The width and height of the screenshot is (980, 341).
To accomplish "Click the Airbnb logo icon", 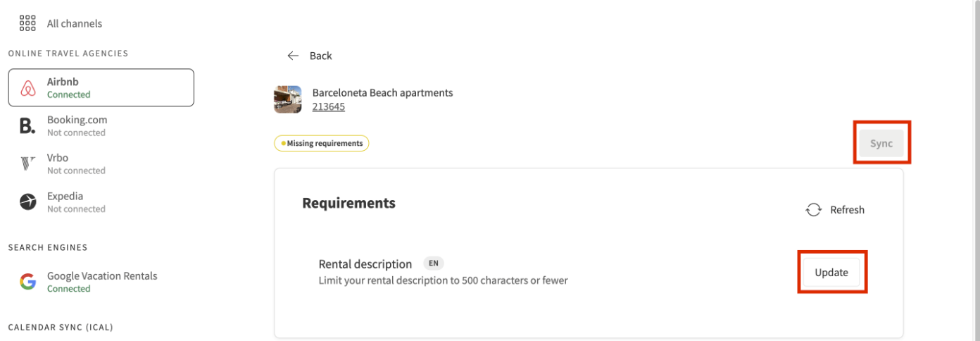I will [x=27, y=88].
